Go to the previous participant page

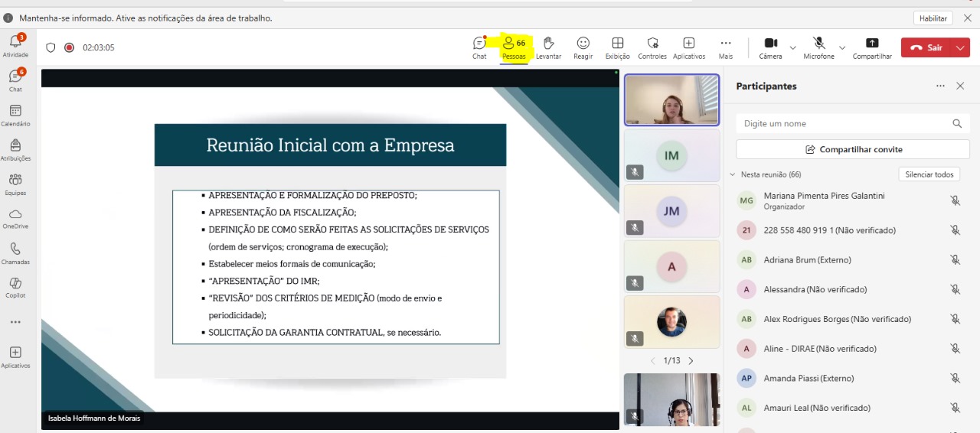tap(653, 360)
